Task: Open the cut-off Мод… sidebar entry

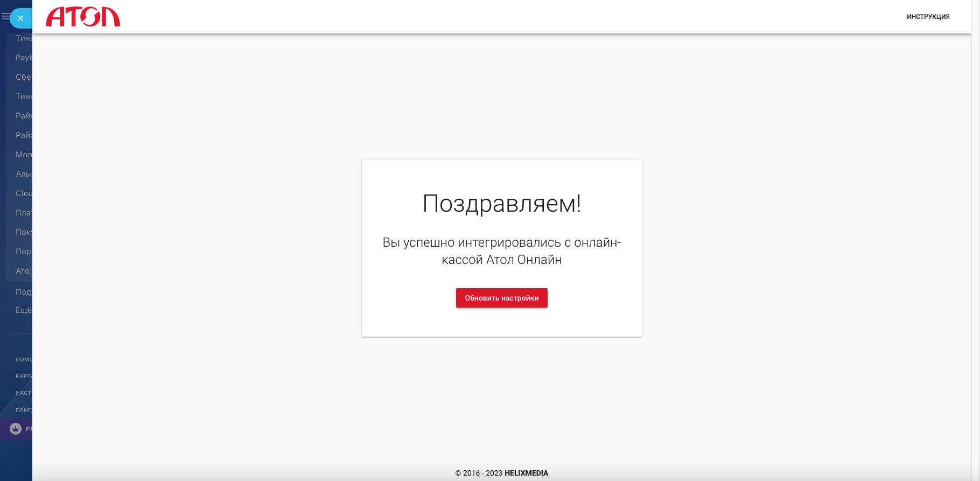Action: (24, 155)
